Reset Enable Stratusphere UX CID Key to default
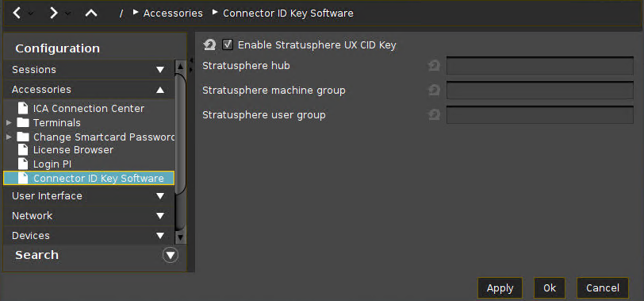644x301 pixels. coord(209,44)
